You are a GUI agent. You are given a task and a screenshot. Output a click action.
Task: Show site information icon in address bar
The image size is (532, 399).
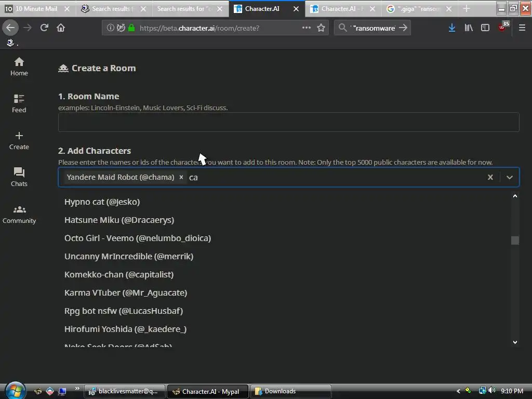click(x=110, y=28)
